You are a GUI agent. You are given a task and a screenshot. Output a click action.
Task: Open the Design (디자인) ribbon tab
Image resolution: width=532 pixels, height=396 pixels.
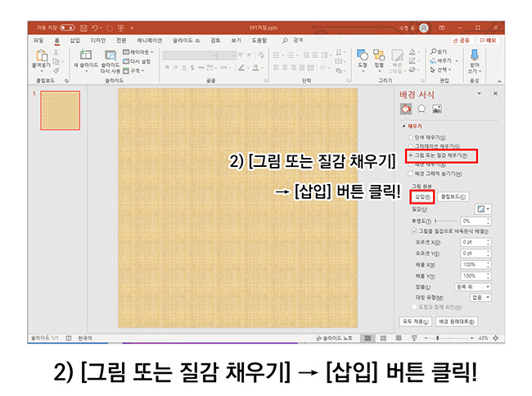[98, 41]
